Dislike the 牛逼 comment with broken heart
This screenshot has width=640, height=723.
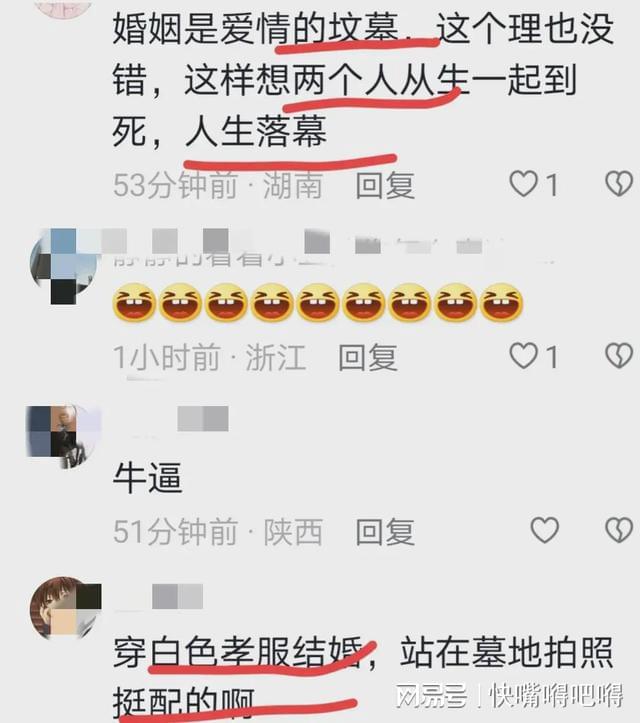619,530
